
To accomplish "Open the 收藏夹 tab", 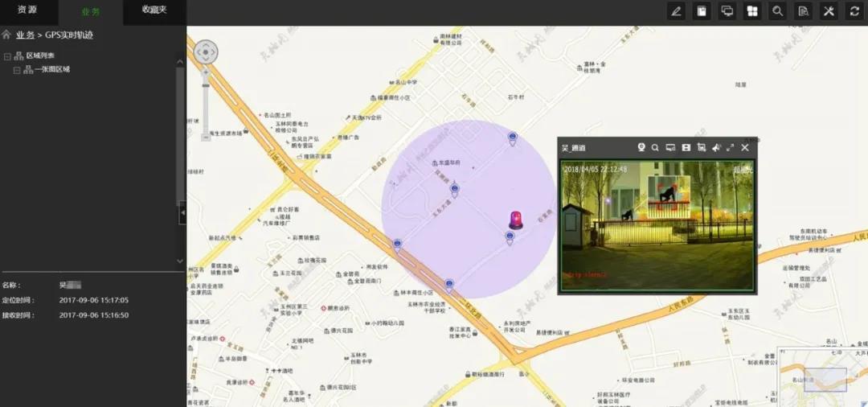I will pyautogui.click(x=154, y=10).
